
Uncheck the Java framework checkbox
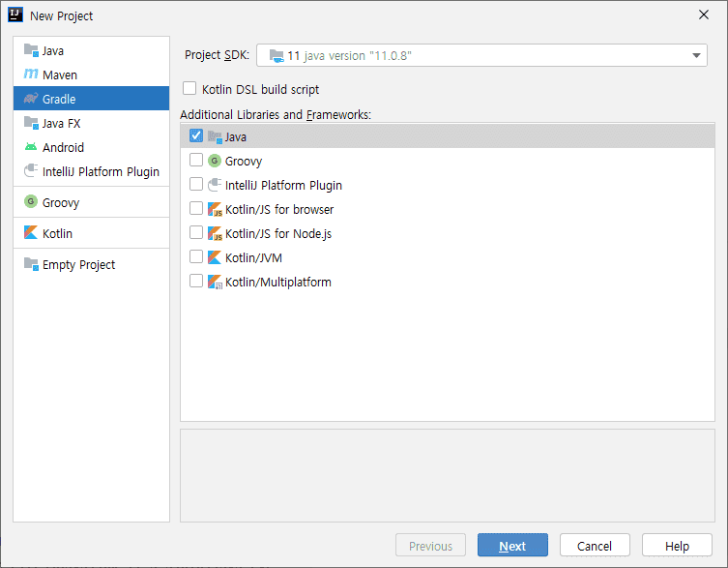pos(196,136)
